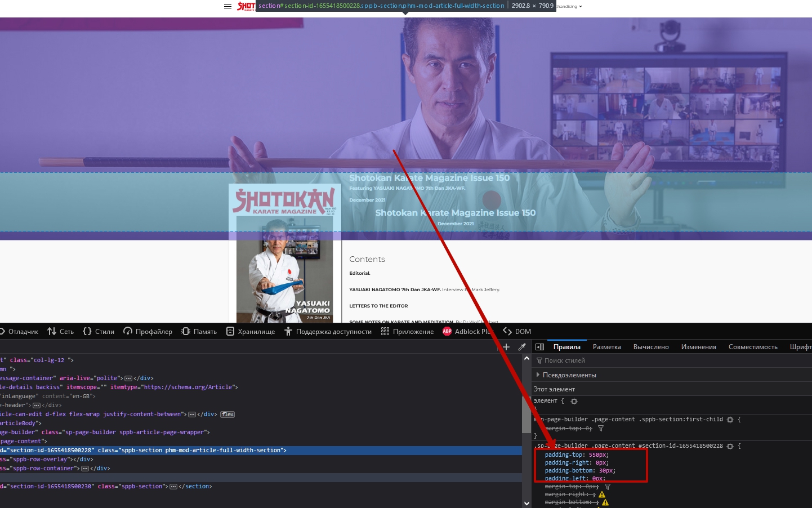The height and width of the screenshot is (508, 812).
Task: Expand the Псевдоэлементы section
Action: point(569,375)
